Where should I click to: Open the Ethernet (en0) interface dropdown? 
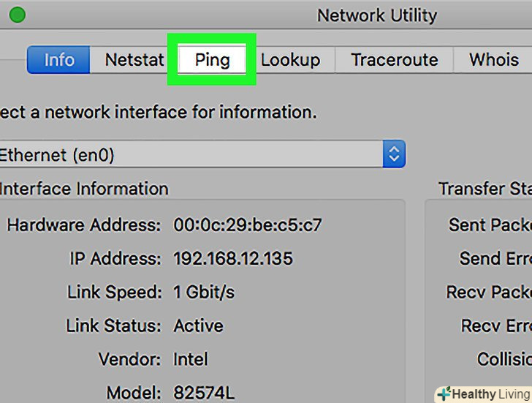[394, 154]
